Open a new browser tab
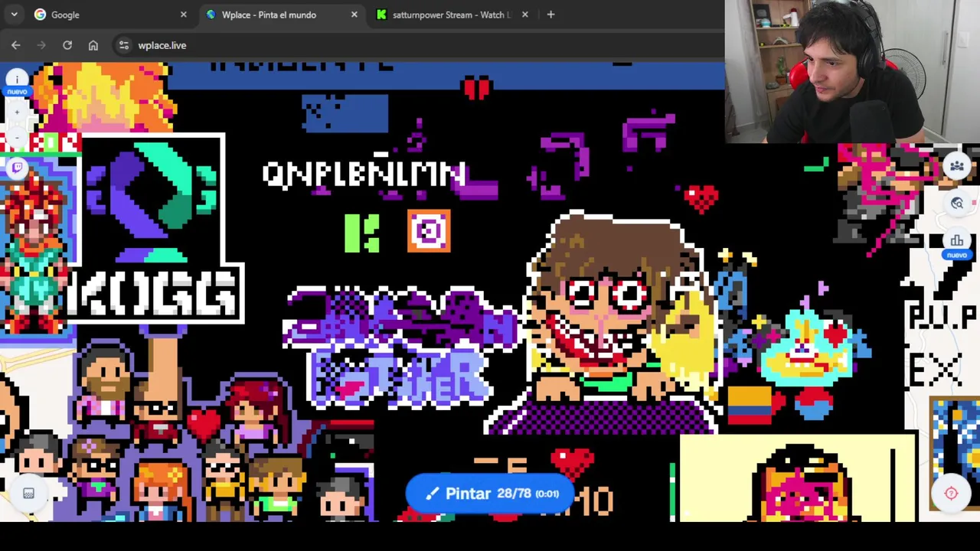The height and width of the screenshot is (551, 980). 550,15
